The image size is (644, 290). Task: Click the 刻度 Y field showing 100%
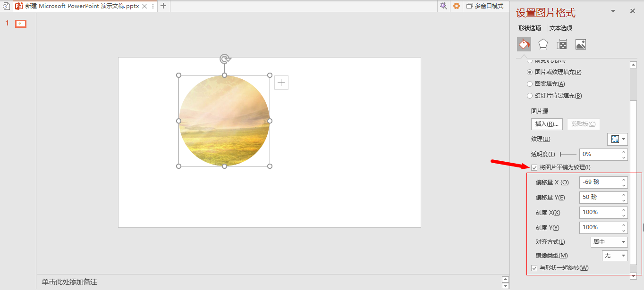pos(600,227)
